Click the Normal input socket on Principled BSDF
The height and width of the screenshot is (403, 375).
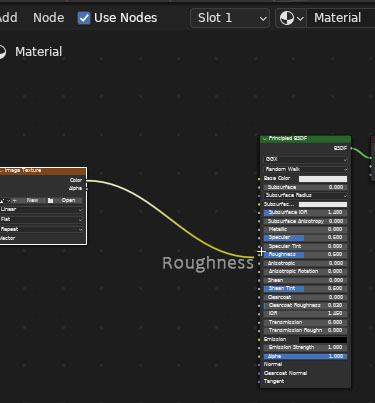[x=259, y=365]
